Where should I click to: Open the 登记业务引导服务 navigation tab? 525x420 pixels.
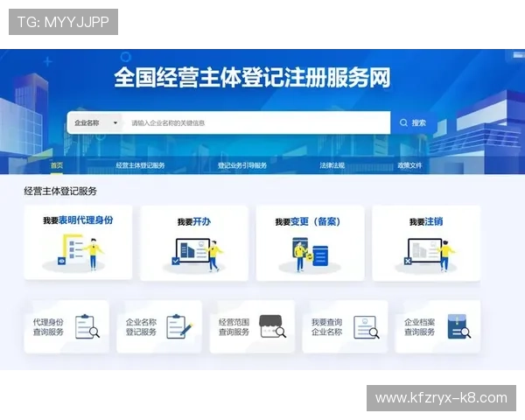click(242, 165)
